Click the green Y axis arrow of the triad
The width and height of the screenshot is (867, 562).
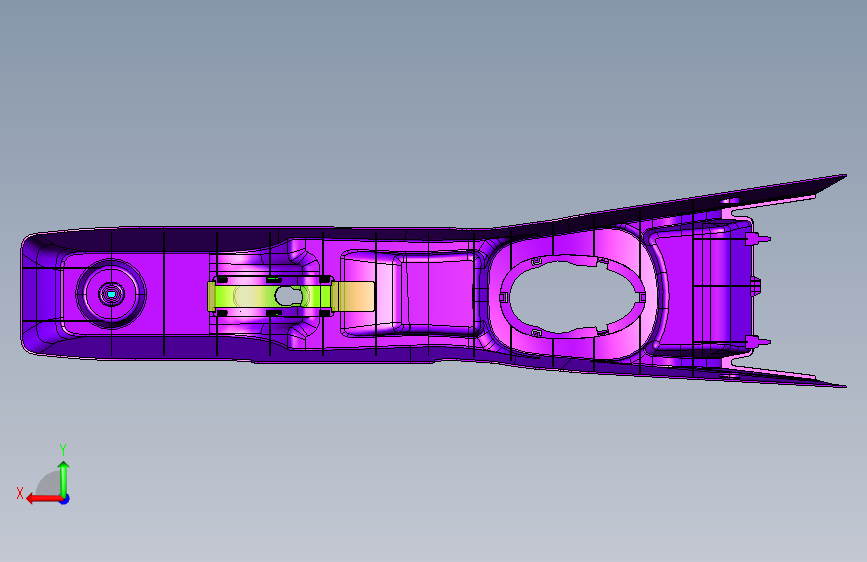tap(64, 478)
